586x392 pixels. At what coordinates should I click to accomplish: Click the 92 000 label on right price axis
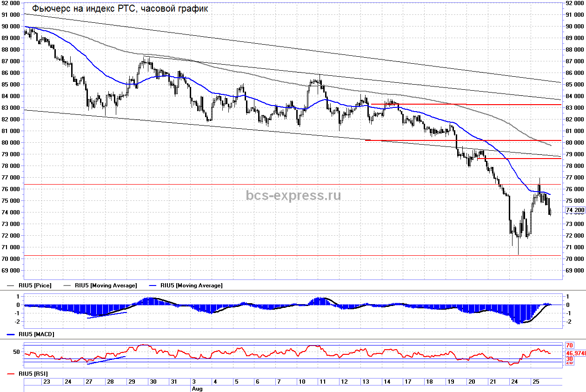pos(574,3)
